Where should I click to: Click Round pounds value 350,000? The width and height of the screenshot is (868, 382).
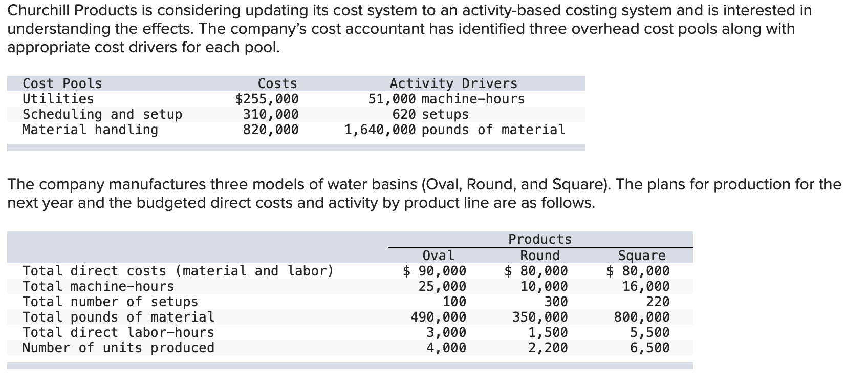(x=540, y=317)
